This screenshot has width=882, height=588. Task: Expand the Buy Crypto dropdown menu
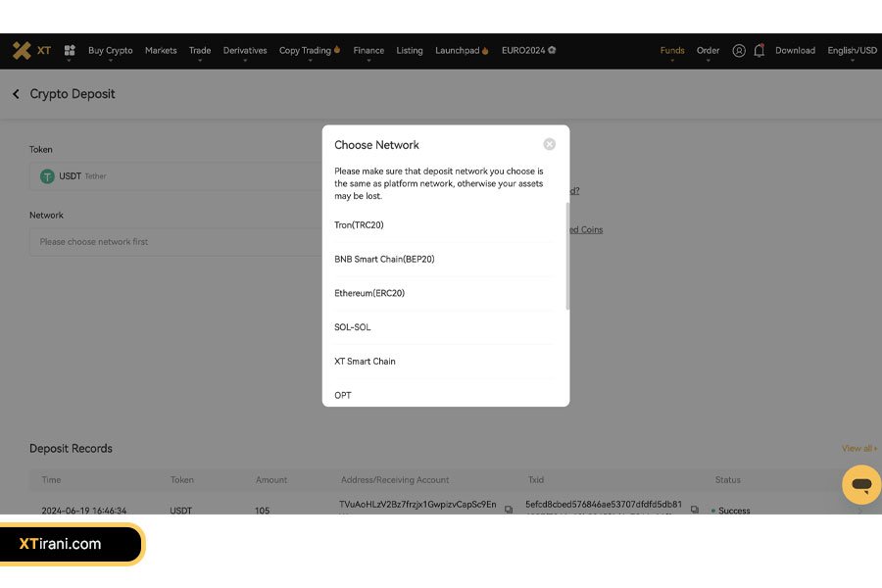coord(110,51)
